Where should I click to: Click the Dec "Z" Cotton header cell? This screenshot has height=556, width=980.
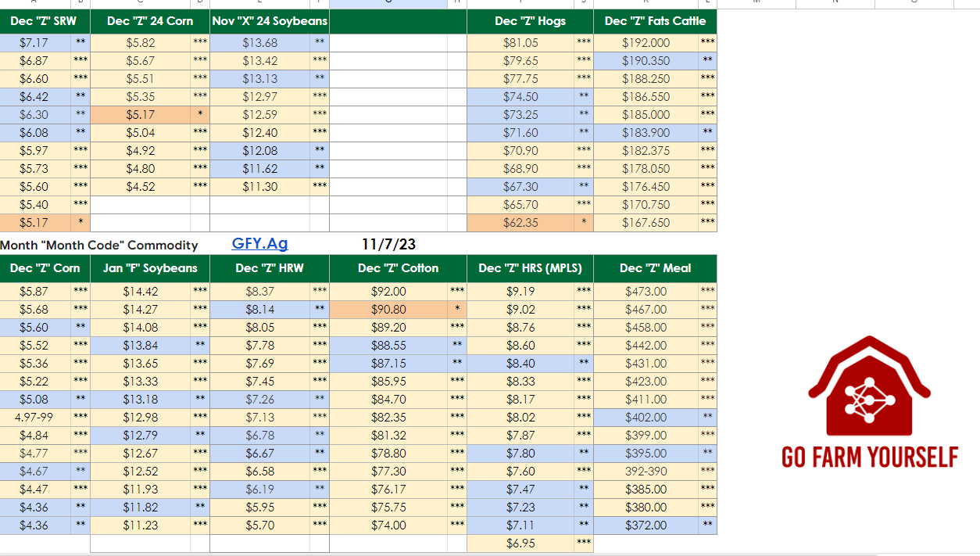(x=398, y=268)
